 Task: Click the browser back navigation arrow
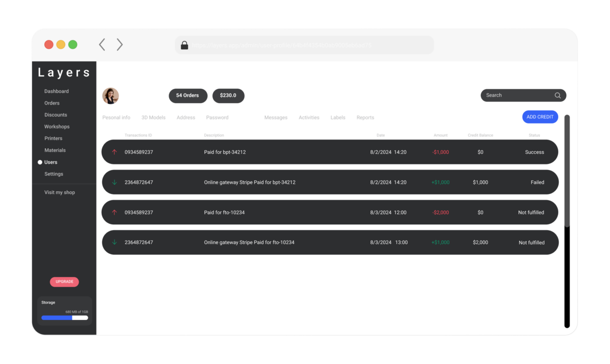[102, 44]
